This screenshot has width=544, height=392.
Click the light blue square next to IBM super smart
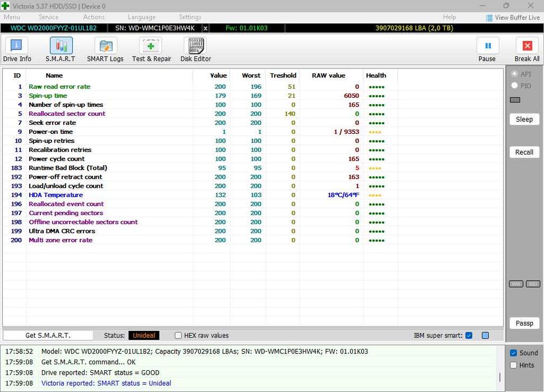(485, 335)
